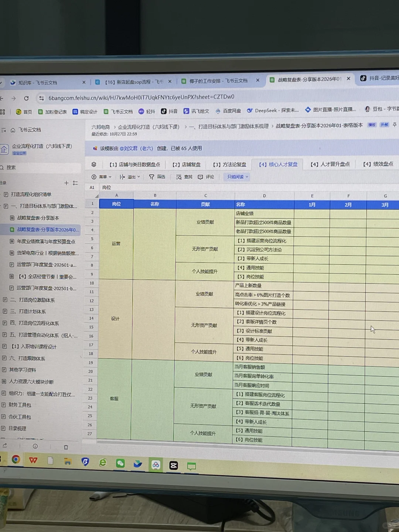Click the 筛选 filter button
This screenshot has height=532, width=399.
(157, 177)
